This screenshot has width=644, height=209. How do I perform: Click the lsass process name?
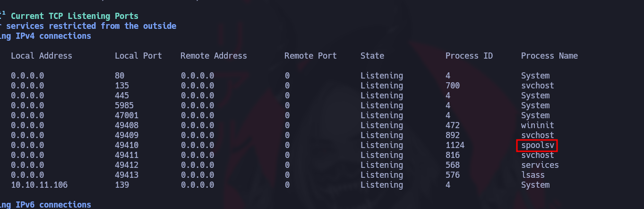click(x=532, y=175)
